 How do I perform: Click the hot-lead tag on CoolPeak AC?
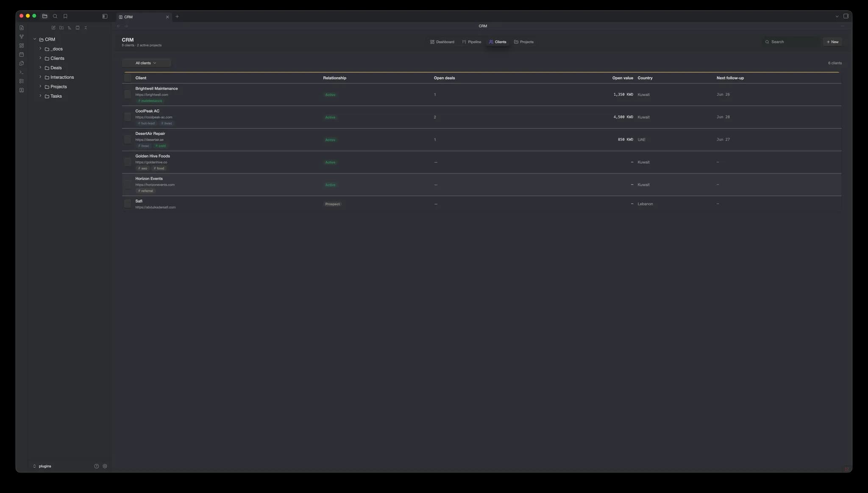click(x=146, y=123)
